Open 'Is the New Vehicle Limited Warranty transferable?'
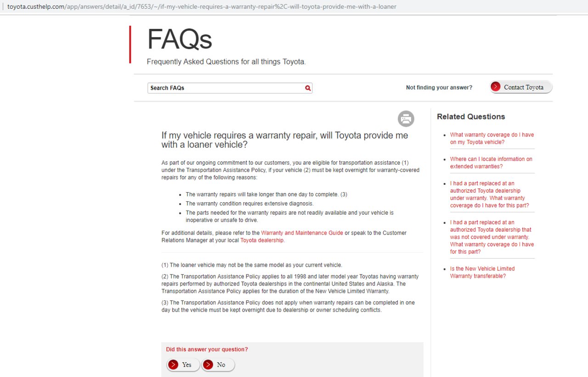 pyautogui.click(x=482, y=272)
